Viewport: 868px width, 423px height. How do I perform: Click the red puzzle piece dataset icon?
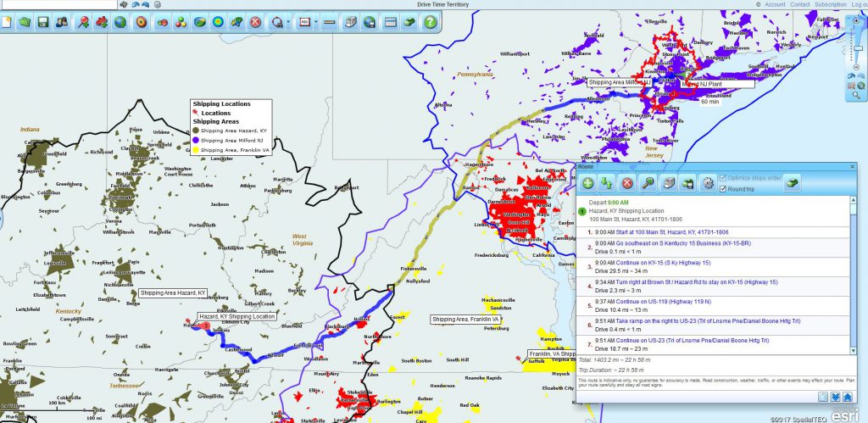102,22
